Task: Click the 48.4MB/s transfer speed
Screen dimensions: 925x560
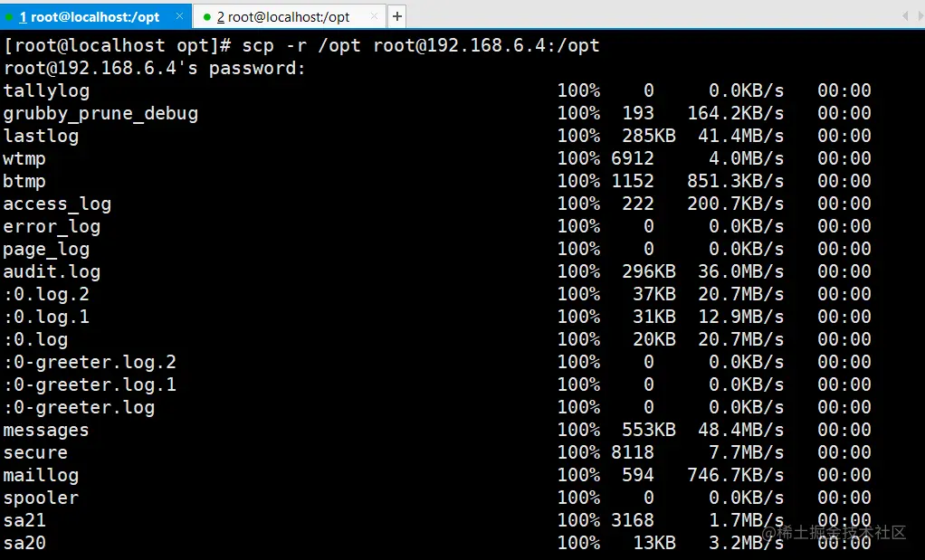Action: tap(741, 430)
